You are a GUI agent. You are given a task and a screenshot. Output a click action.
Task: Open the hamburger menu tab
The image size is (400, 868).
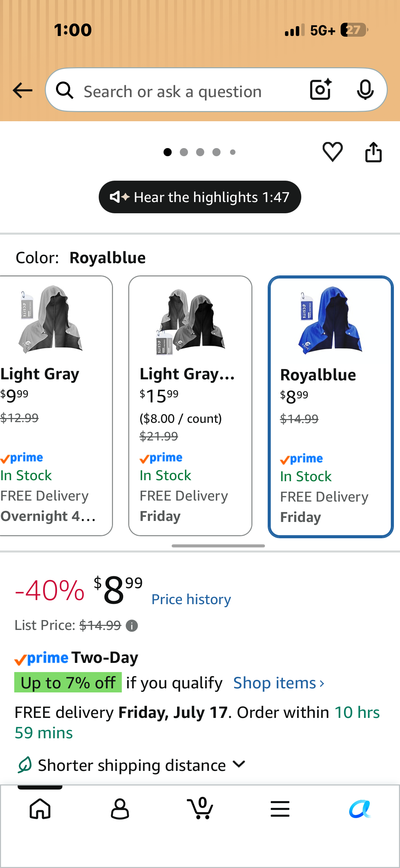click(280, 809)
